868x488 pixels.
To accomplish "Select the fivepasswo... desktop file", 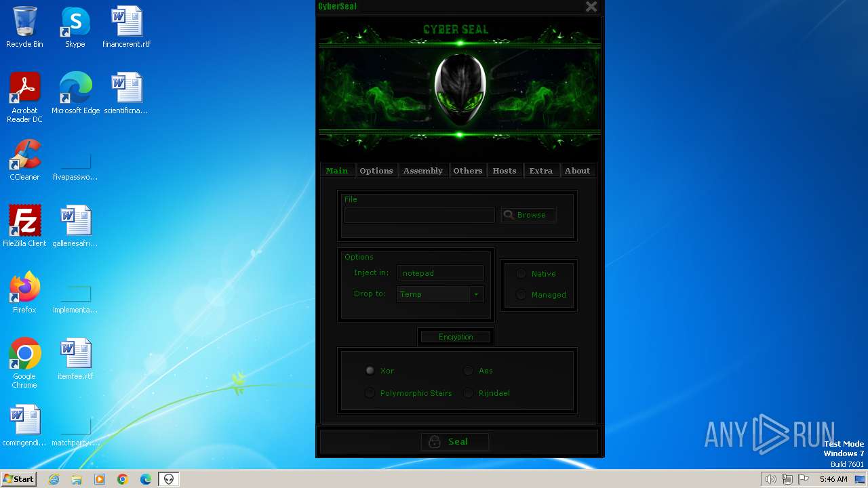I will (75, 167).
